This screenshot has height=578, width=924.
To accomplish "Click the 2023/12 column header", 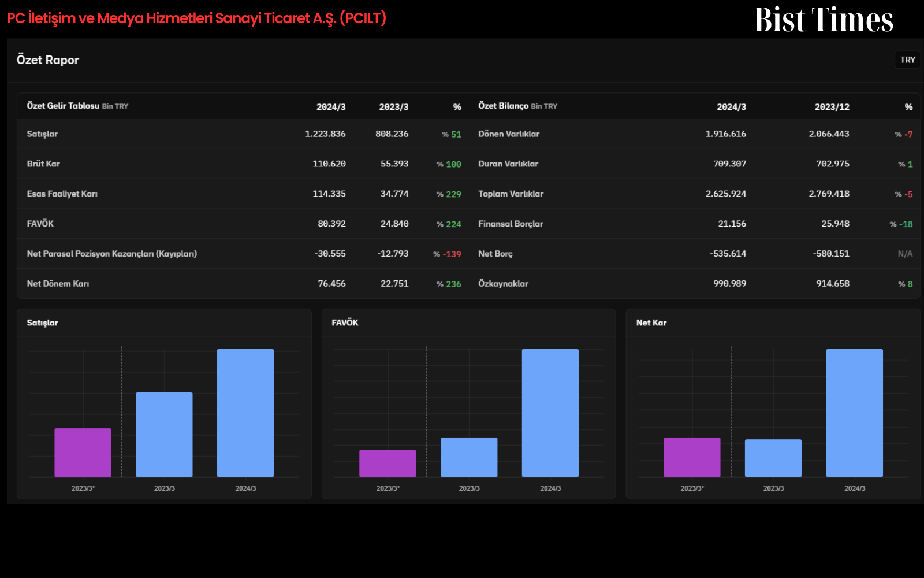I will (832, 107).
